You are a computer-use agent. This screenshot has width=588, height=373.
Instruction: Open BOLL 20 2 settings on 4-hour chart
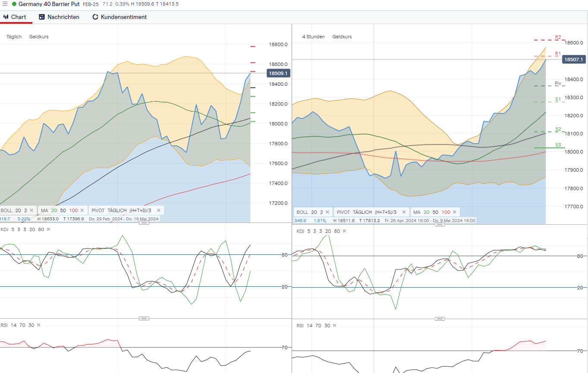[x=310, y=212]
